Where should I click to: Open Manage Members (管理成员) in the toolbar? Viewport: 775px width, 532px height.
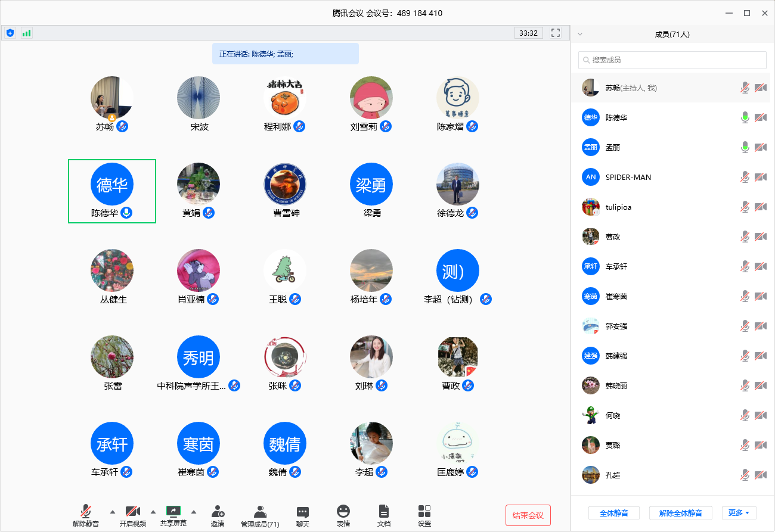pyautogui.click(x=260, y=512)
